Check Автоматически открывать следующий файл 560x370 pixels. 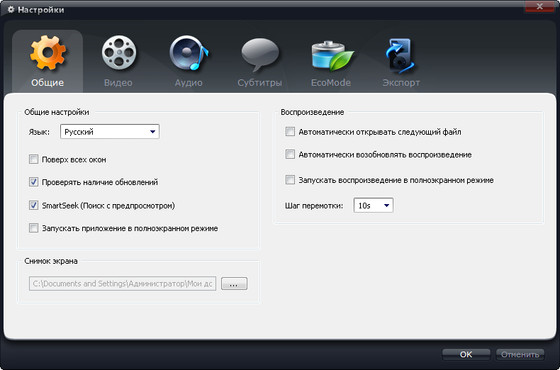[290, 132]
